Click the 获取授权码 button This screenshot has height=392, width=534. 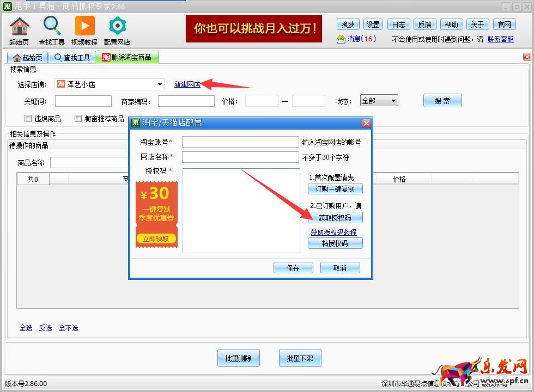335,218
